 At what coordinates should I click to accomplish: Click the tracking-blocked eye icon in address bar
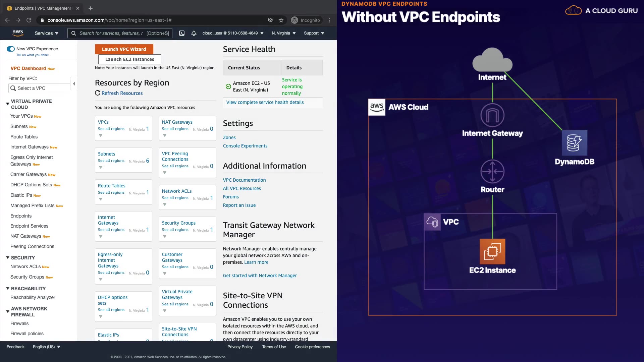[270, 20]
